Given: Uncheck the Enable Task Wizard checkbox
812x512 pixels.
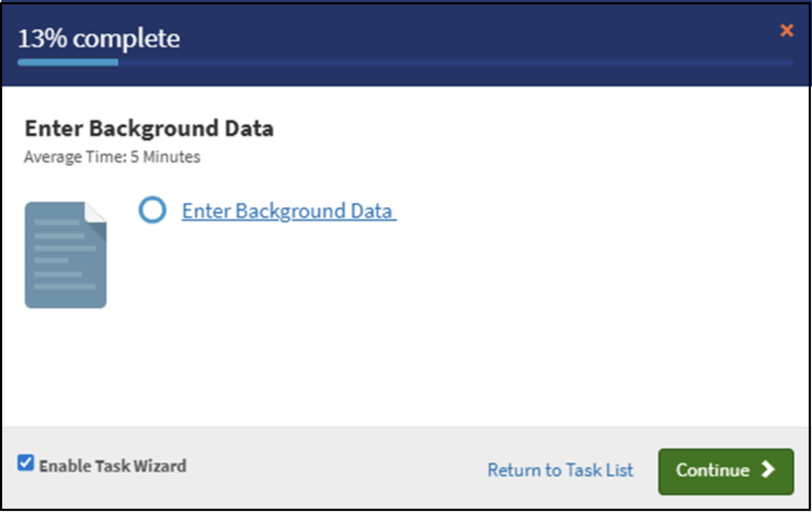Looking at the screenshot, I should coord(26,463).
